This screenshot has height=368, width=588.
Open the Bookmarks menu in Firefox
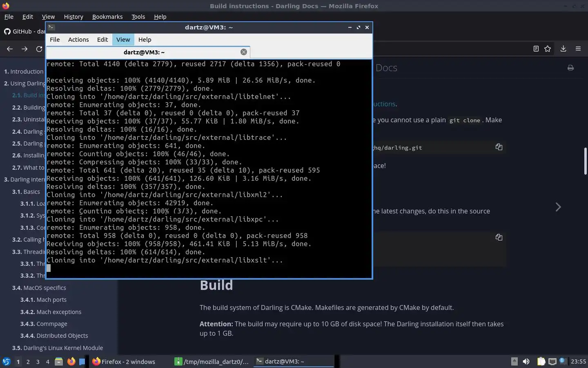coord(107,17)
